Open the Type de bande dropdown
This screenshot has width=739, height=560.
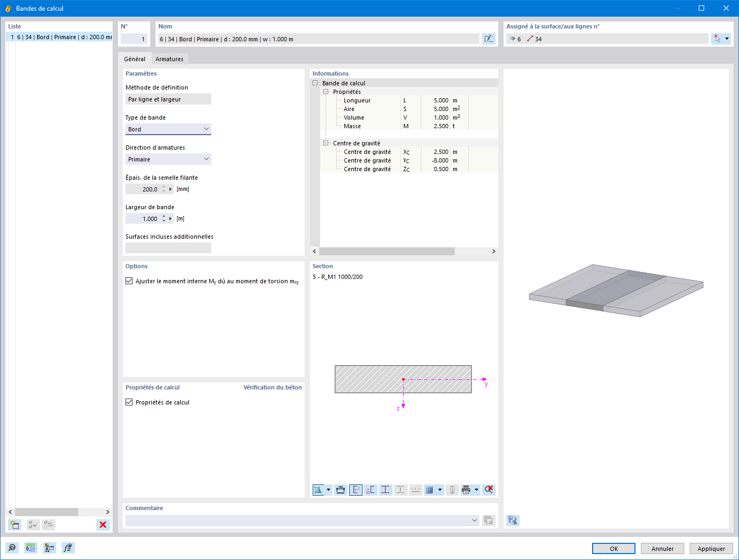coord(206,129)
